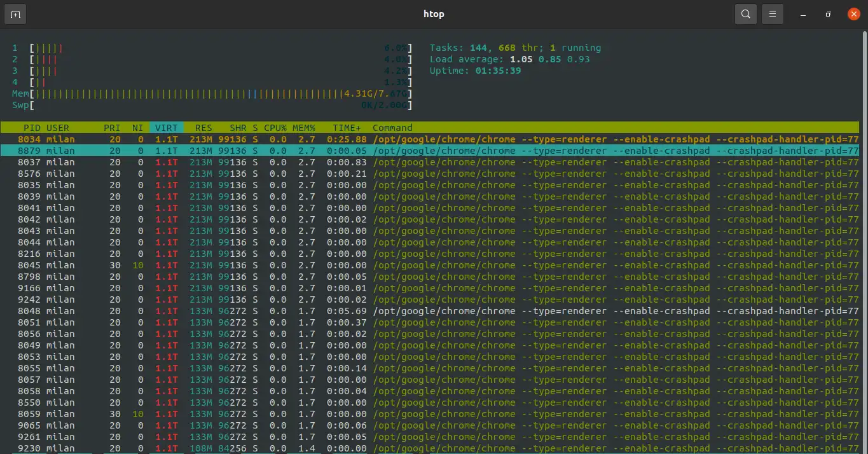
Task: Select process row PID 8798
Action: [x=430, y=277]
